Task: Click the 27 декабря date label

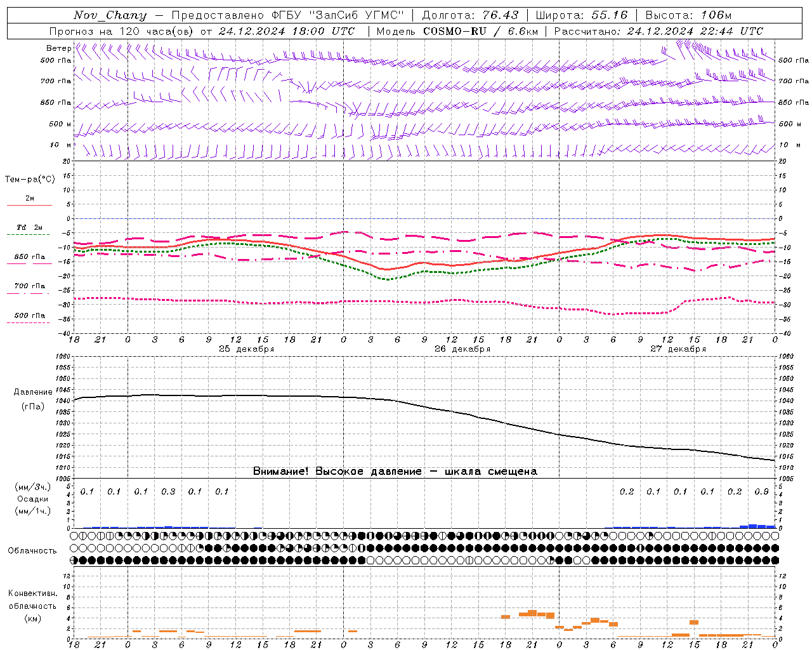Action: 678,349
